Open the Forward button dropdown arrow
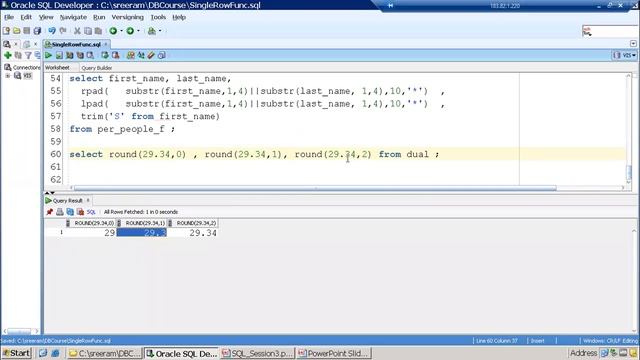640x360 pixels. click(138, 31)
